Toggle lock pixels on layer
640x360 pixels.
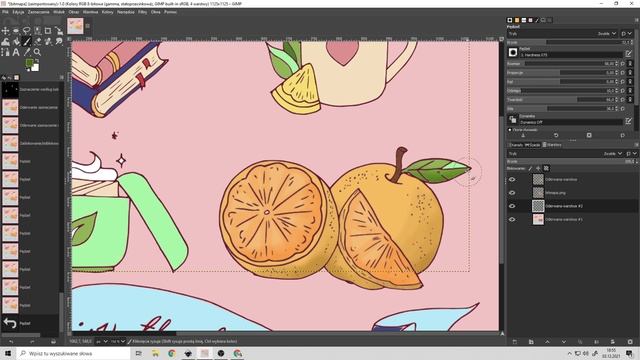(530, 168)
